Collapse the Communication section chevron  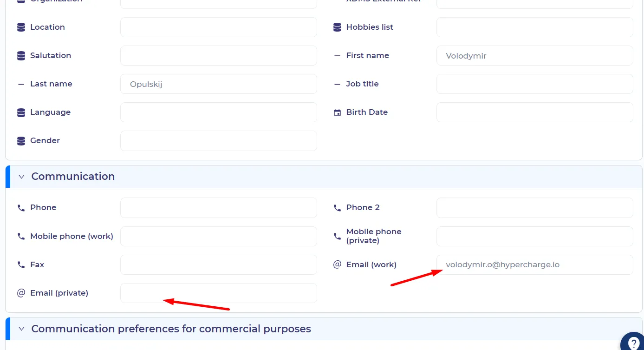tap(21, 177)
